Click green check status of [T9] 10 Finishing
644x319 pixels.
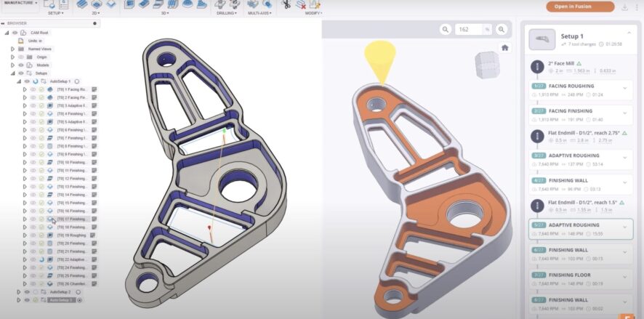tap(41, 162)
